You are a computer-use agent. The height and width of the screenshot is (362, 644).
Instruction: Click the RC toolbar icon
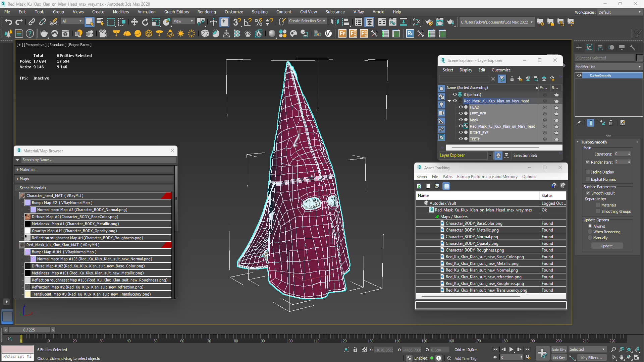[410, 34]
